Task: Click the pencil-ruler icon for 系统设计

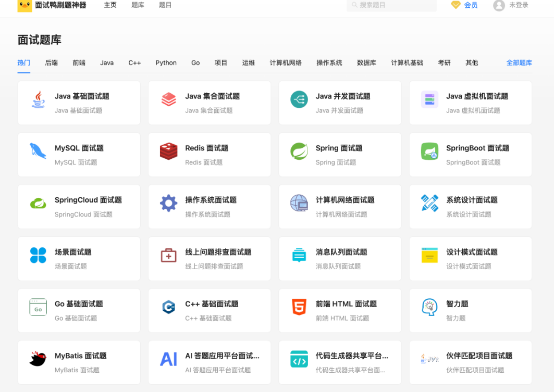Action: click(x=429, y=203)
